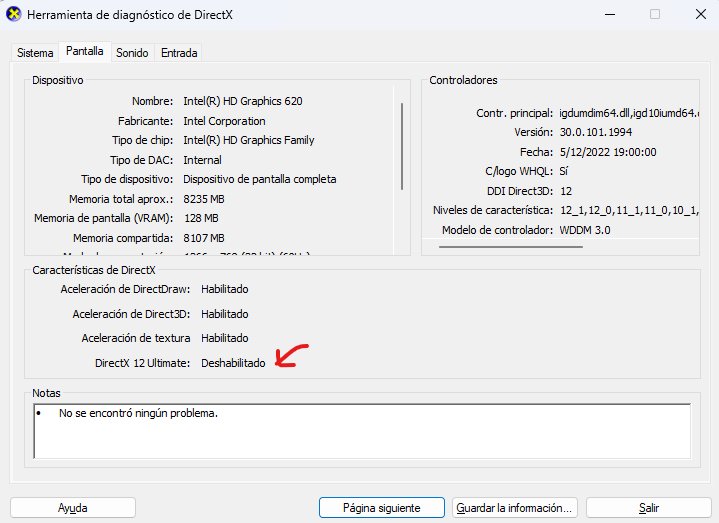This screenshot has width=719, height=523.
Task: Go to the Entrada tab
Action: click(x=179, y=53)
